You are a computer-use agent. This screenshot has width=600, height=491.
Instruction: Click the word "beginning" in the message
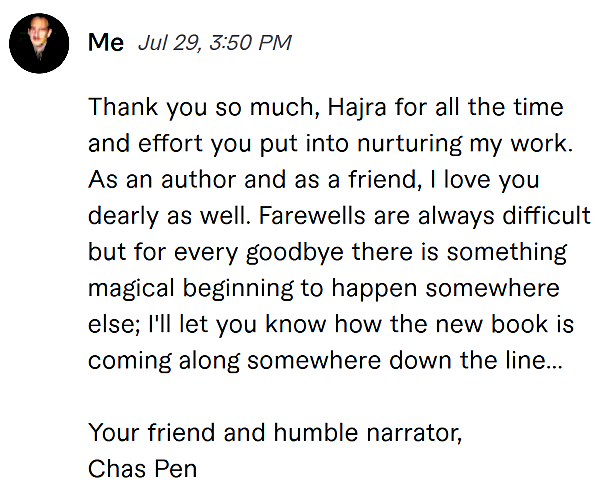pos(238,289)
